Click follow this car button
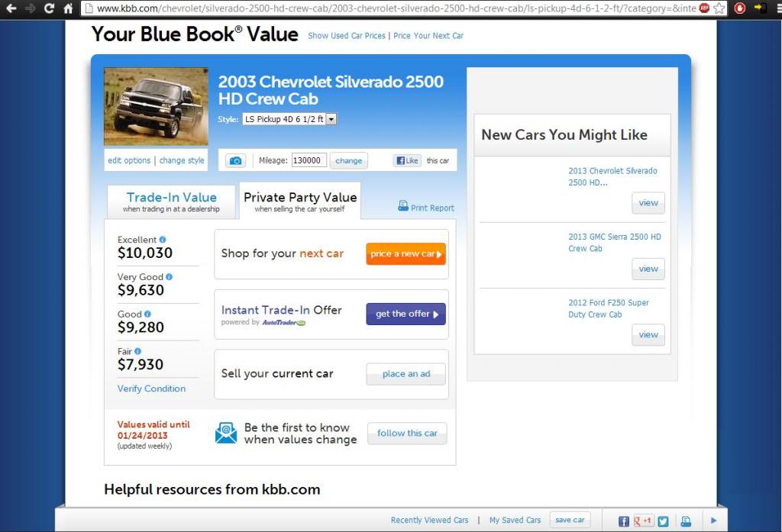 (x=407, y=434)
